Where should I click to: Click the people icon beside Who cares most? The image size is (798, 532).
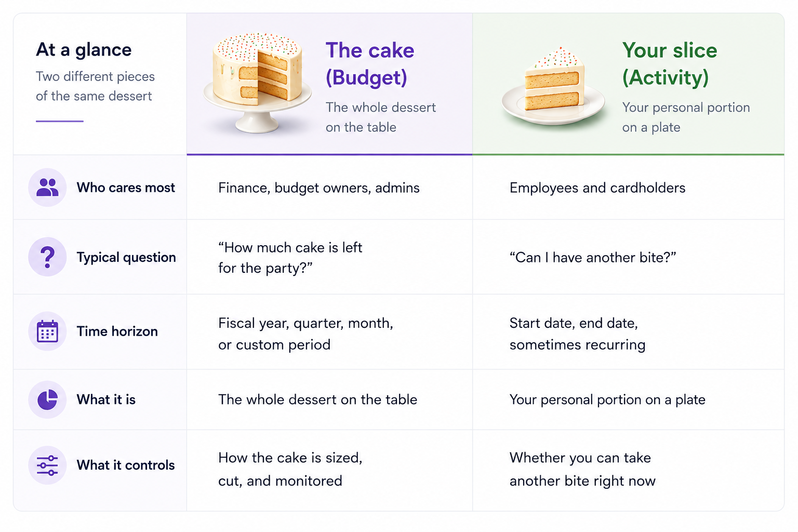click(47, 188)
